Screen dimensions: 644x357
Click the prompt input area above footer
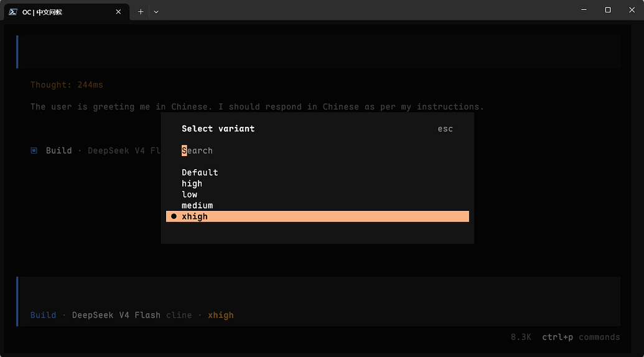point(319,293)
